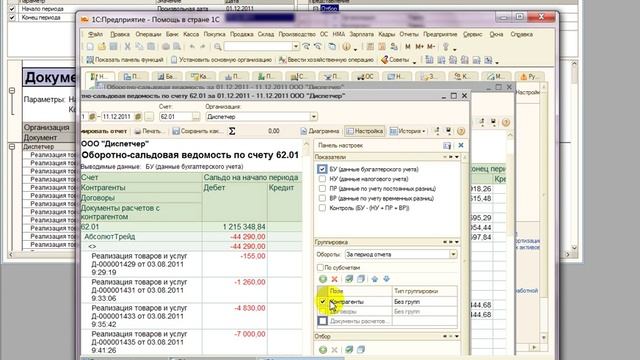Open the Диаграмма chart view
The width and height of the screenshot is (640, 360).
pos(320,131)
